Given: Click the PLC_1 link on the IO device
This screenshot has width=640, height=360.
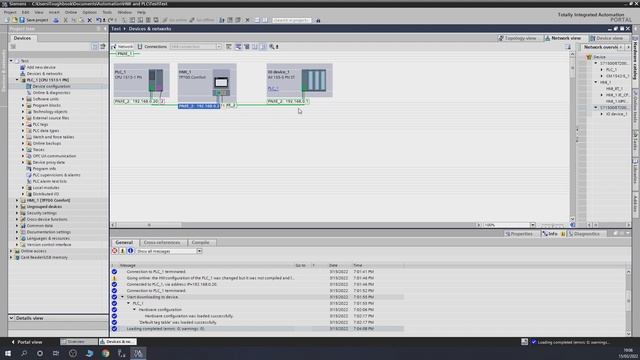Looking at the screenshot, I should tap(273, 88).
